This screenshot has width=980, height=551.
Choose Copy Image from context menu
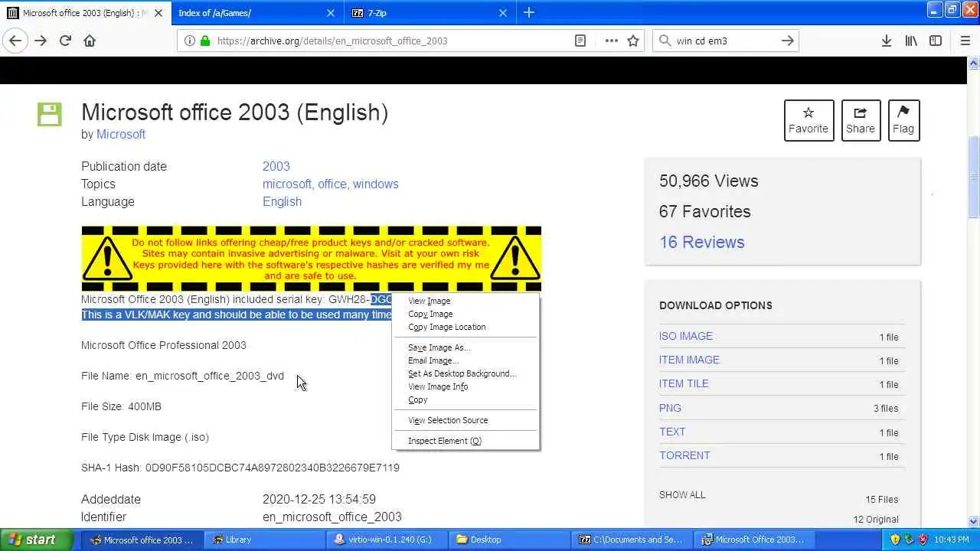click(x=465, y=314)
